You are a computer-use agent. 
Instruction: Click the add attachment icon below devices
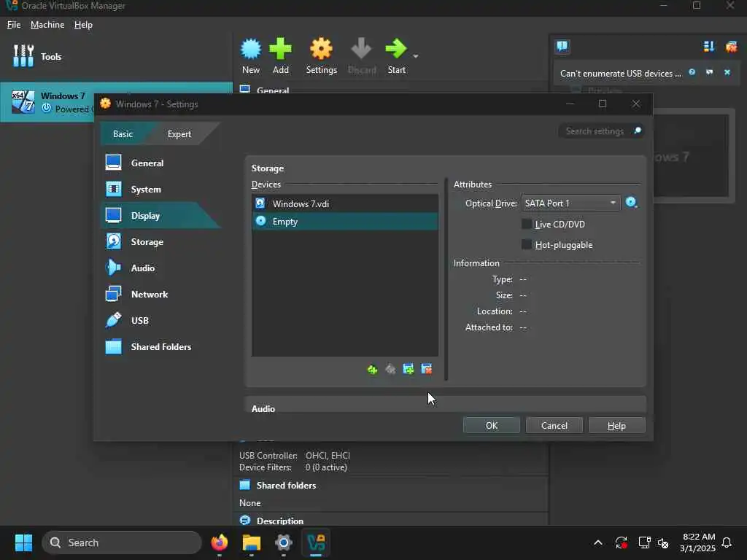point(373,369)
